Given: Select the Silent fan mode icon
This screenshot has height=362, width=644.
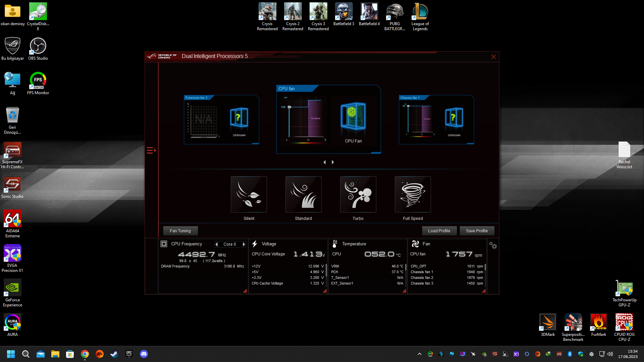Looking at the screenshot, I should (x=249, y=194).
